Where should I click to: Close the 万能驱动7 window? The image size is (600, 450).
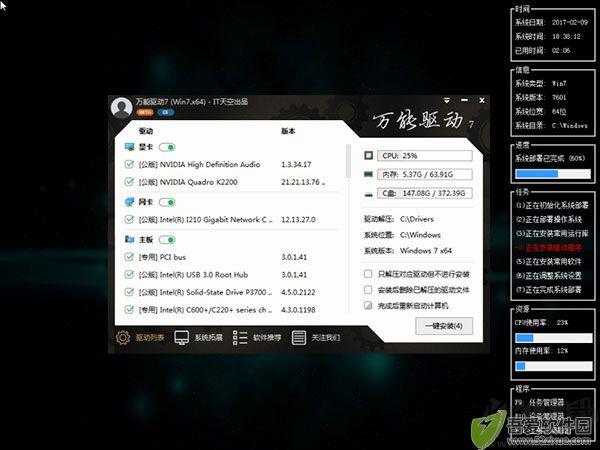pyautogui.click(x=482, y=100)
